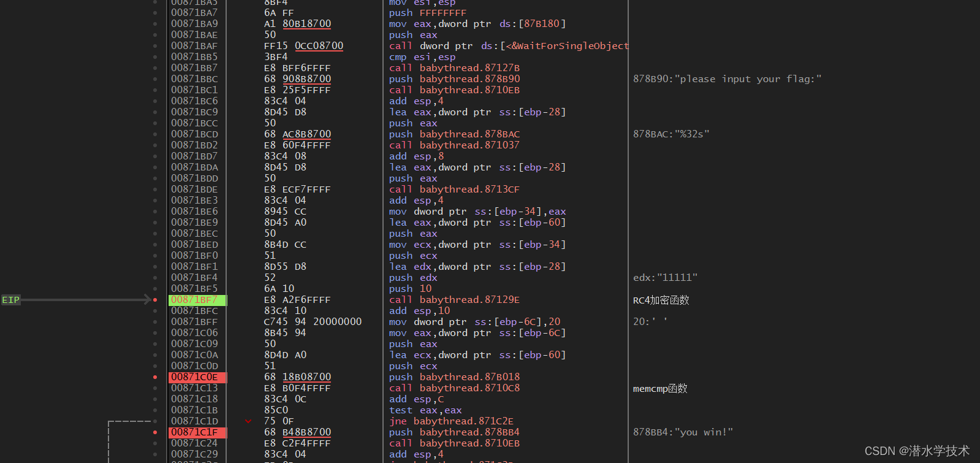Click opcode bytes 68 AC8B8700
The width and height of the screenshot is (980, 463).
pyautogui.click(x=297, y=134)
